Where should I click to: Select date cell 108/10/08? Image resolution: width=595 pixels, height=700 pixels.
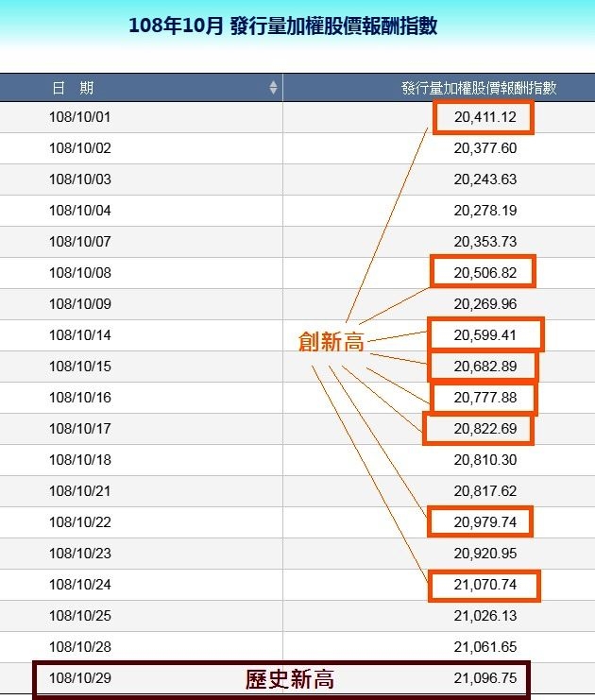point(80,273)
